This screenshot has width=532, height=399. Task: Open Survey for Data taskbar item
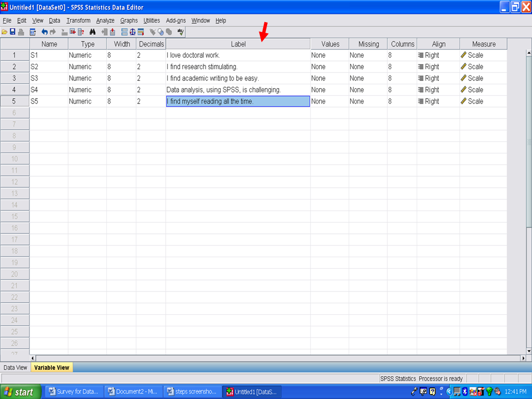coord(73,392)
